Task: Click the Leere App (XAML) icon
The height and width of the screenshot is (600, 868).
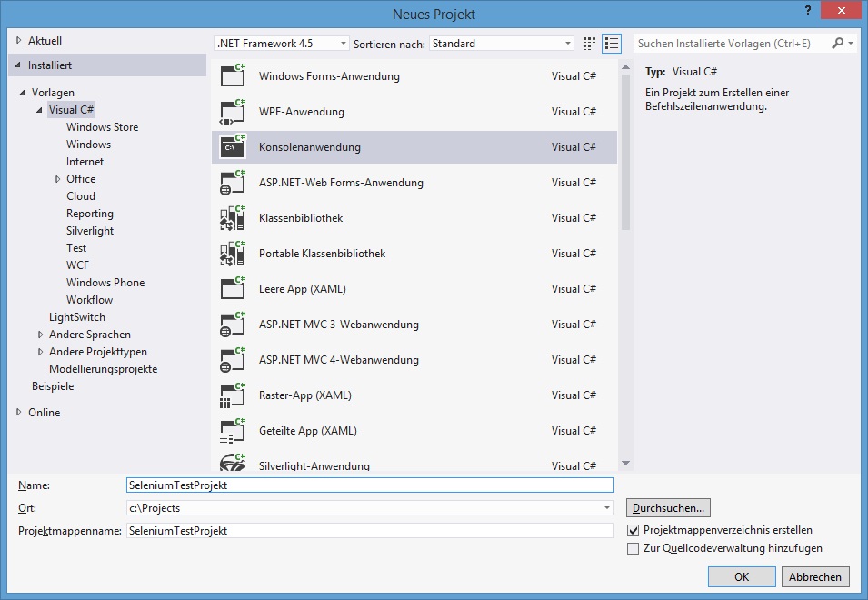Action: [x=233, y=288]
